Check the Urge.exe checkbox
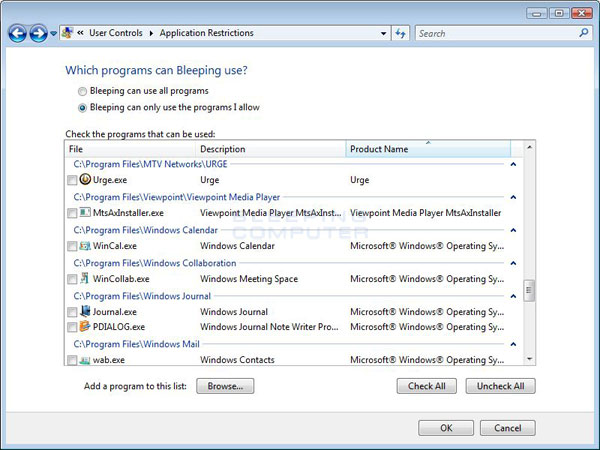 tap(72, 180)
